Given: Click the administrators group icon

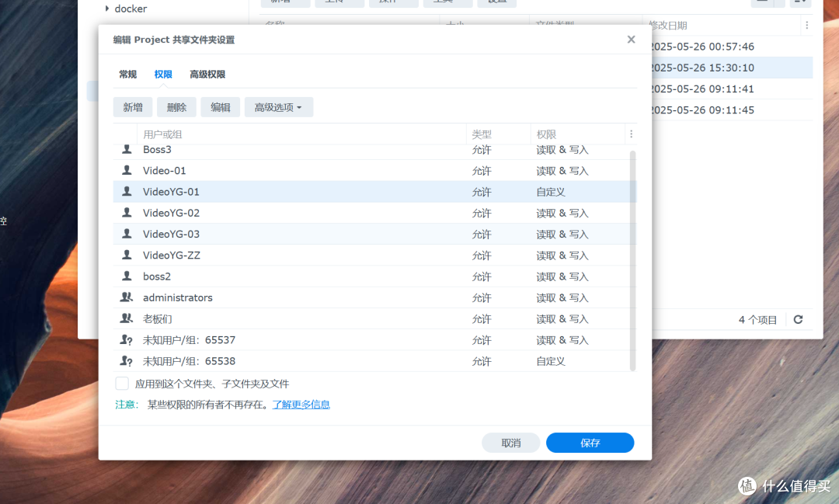Looking at the screenshot, I should [x=127, y=297].
